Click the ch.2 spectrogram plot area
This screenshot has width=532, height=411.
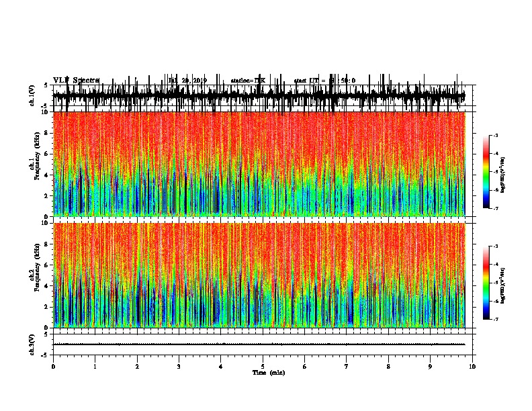click(x=259, y=275)
